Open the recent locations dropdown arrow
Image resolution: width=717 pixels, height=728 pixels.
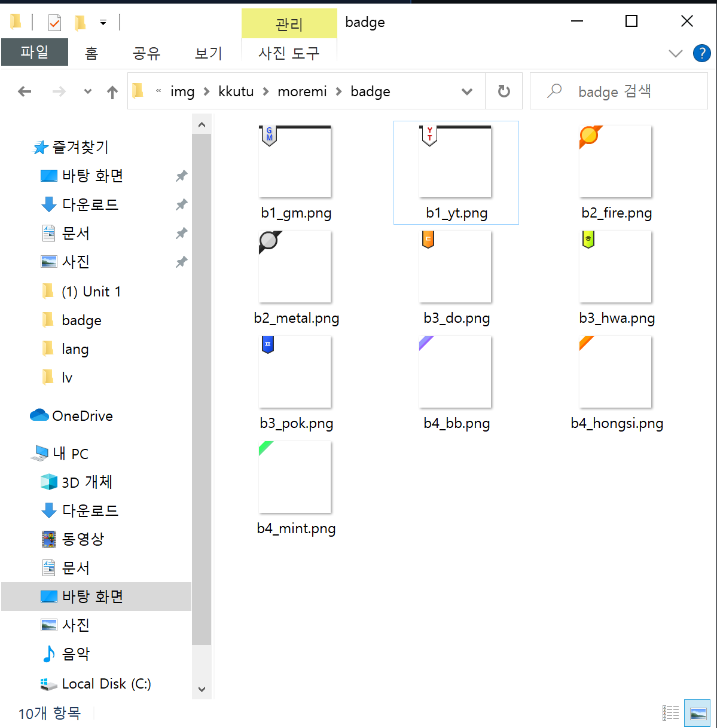(x=88, y=91)
